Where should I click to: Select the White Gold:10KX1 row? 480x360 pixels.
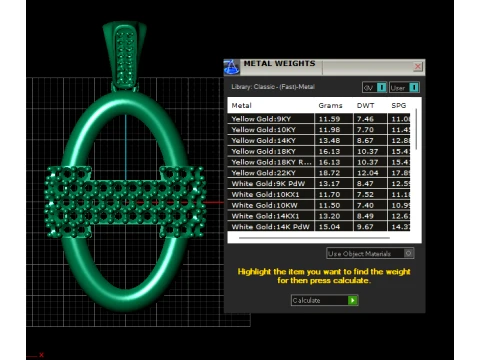(x=319, y=194)
